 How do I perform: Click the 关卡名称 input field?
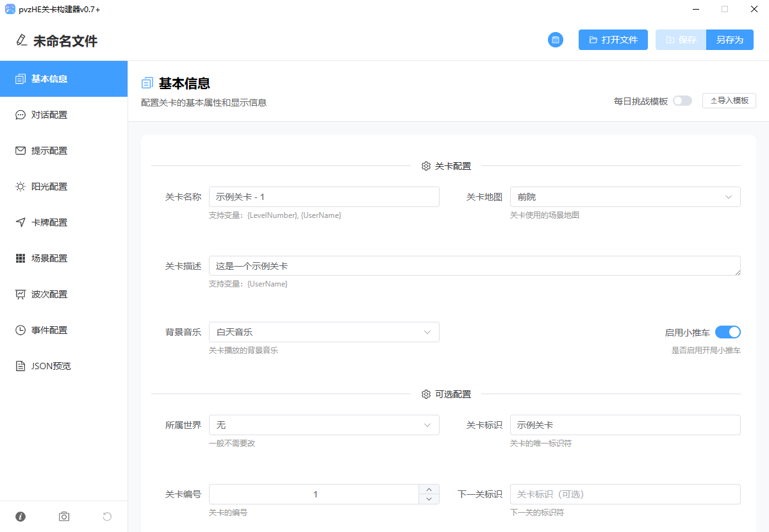pos(324,197)
